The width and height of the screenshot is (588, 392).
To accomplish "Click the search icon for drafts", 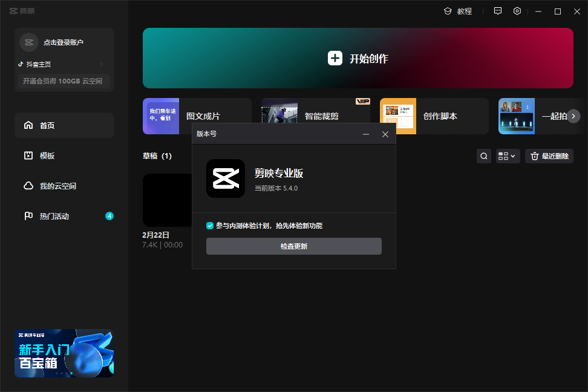I will pyautogui.click(x=484, y=156).
